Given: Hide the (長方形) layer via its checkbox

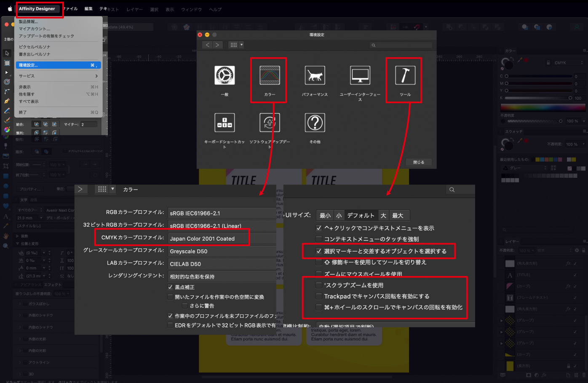Looking at the screenshot, I should tap(575, 366).
